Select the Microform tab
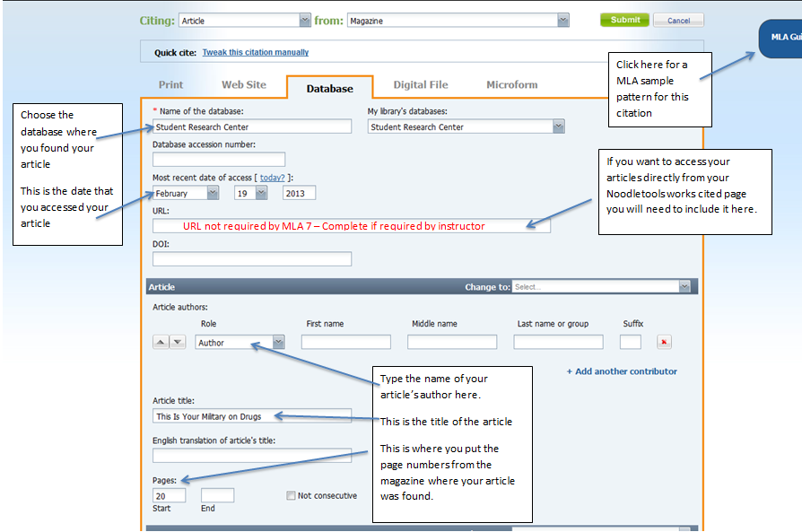The image size is (802, 532). 511,85
